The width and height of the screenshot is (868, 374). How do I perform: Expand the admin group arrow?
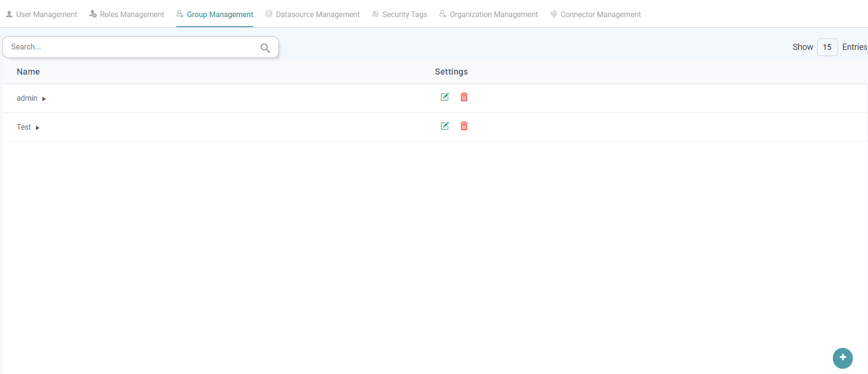pyautogui.click(x=44, y=99)
